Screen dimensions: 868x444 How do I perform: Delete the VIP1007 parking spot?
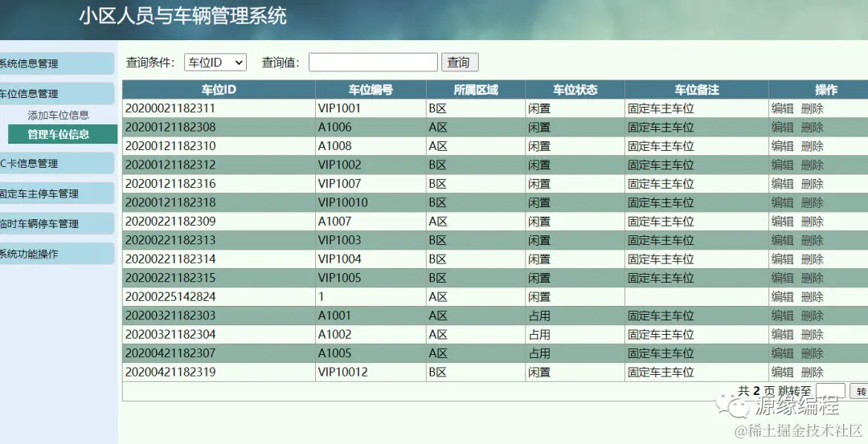click(x=812, y=184)
